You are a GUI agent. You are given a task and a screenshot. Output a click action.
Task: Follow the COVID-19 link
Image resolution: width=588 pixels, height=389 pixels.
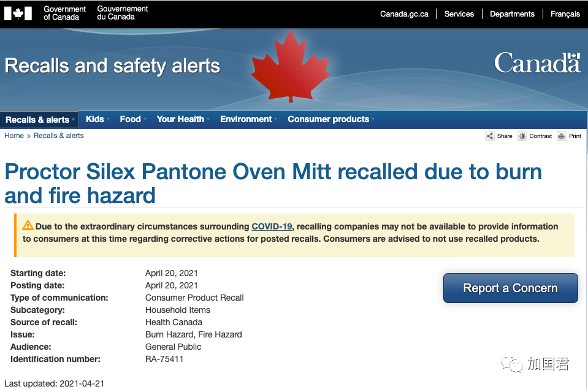point(272,226)
